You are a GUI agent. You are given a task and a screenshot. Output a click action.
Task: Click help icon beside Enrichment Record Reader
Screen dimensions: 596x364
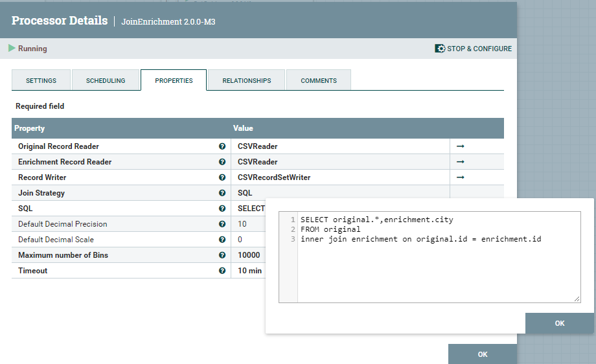point(222,162)
